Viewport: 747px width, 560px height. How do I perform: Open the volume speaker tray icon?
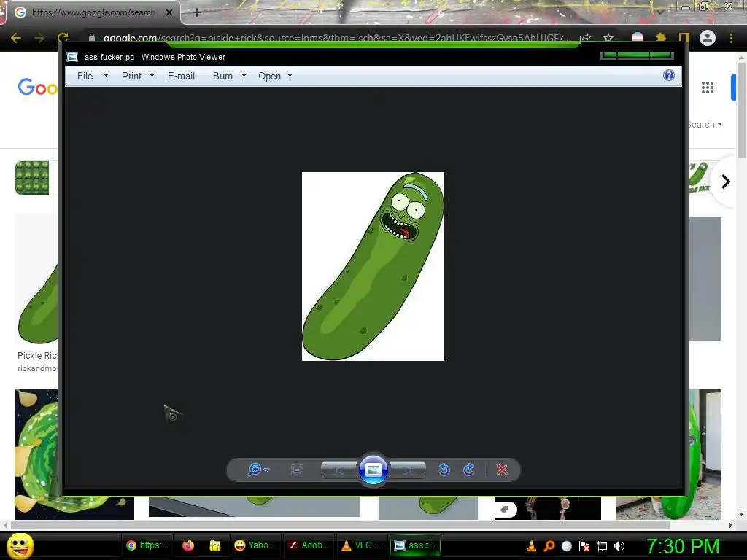[619, 546]
